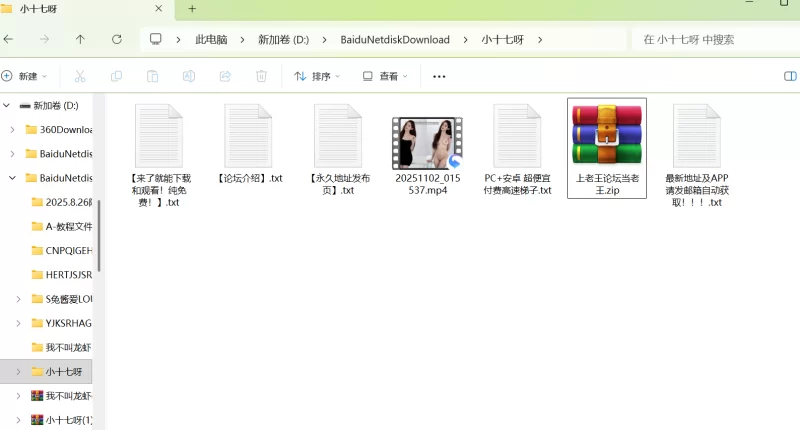Select the YJKSRHAG folder in sidebar
The image size is (800, 430).
62,323
